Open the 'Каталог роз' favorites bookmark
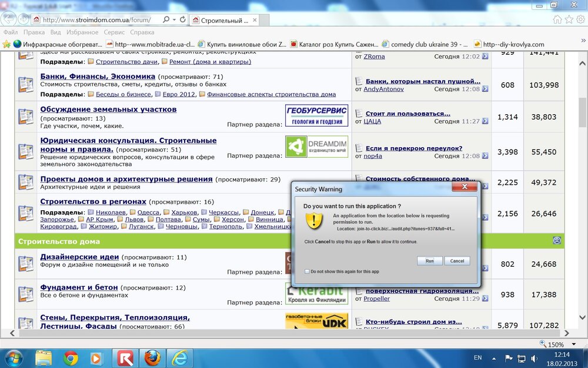Viewport: 588px width, 368px height. (x=333, y=44)
